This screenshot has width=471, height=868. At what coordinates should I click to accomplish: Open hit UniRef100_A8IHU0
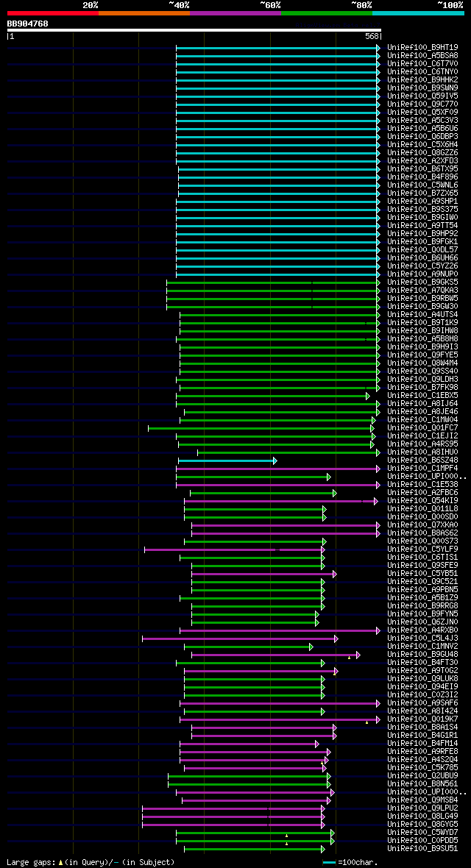click(422, 452)
